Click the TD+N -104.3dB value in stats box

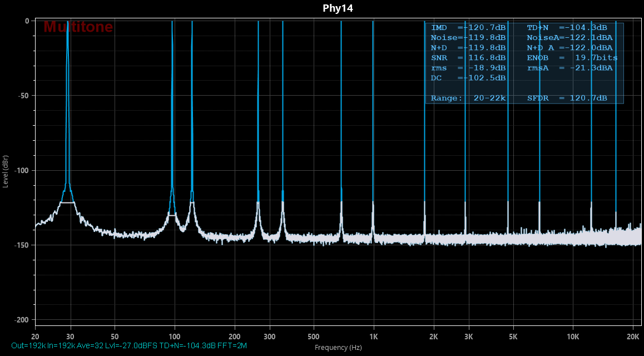point(567,28)
